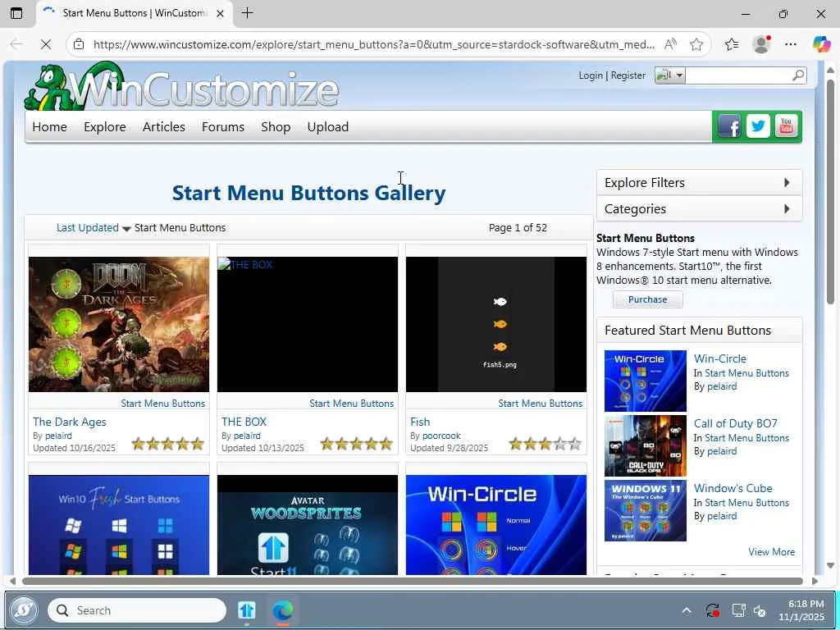The height and width of the screenshot is (630, 840).
Task: Add page to favorites star icon
Action: (696, 44)
